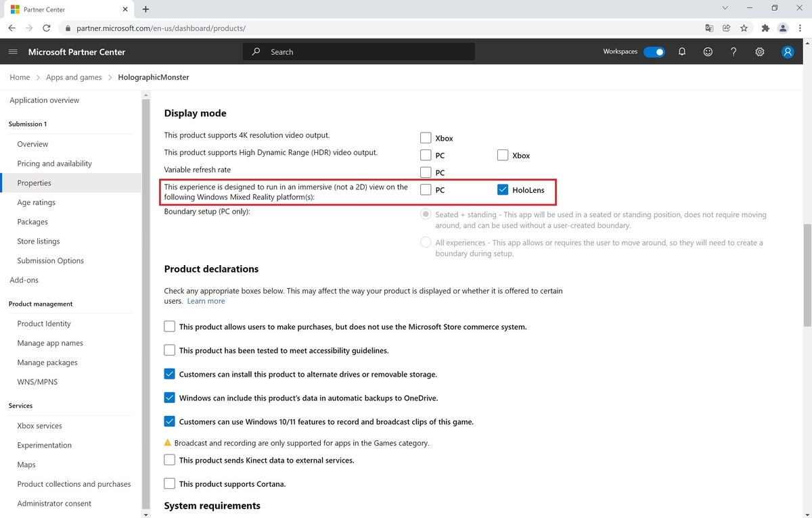Open Age ratings page
Screen dimensions: 812x518
pyautogui.click(x=37, y=202)
